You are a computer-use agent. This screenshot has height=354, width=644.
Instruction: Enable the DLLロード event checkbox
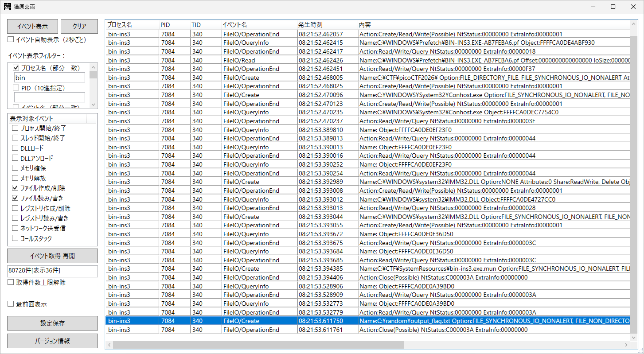pyautogui.click(x=16, y=148)
